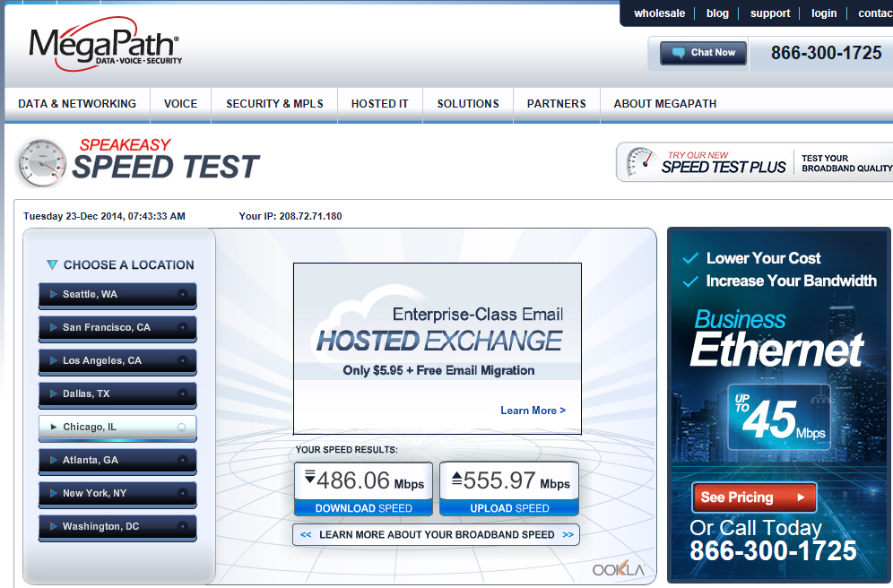893x588 pixels.
Task: Click Learn More in Hosted Exchange ad
Action: 533,411
